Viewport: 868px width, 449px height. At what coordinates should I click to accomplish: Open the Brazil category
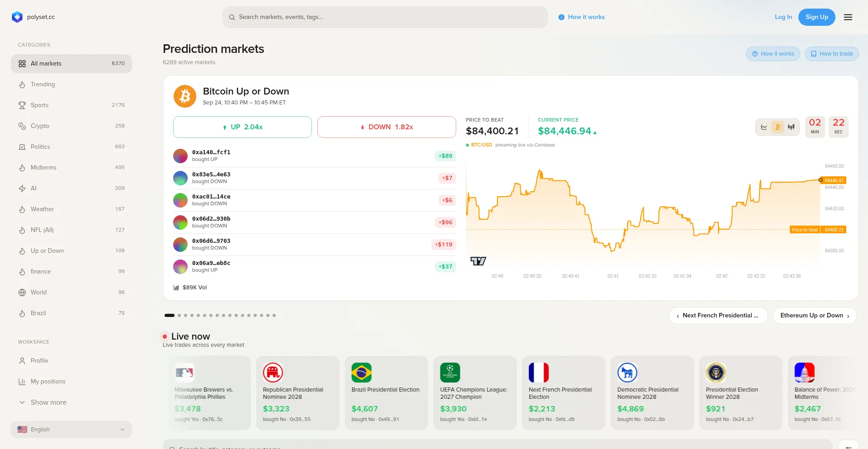coord(71,313)
